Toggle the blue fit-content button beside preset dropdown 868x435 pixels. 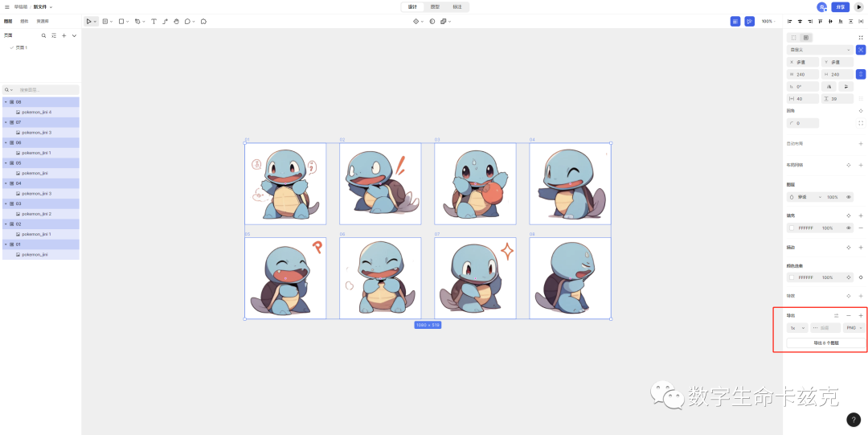click(861, 50)
